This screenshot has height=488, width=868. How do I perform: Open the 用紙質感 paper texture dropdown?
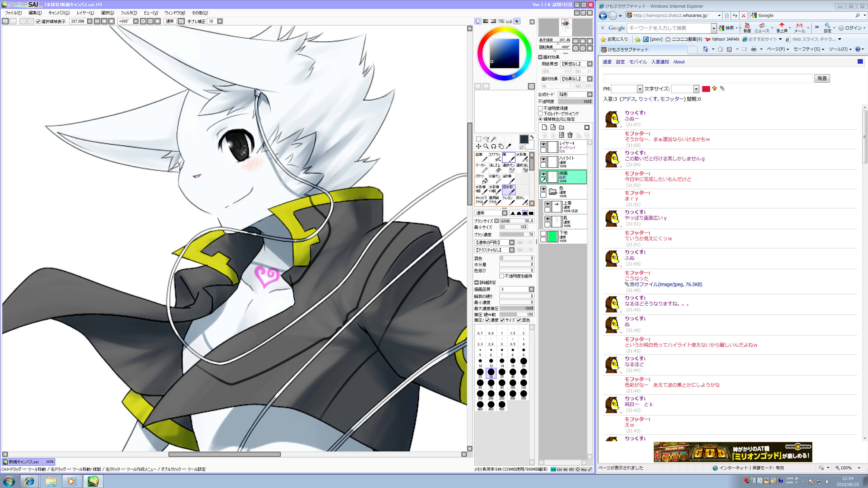click(590, 64)
